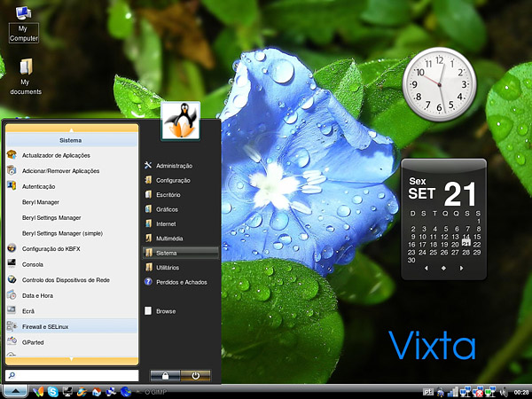
Task: Launch Skype from the taskbar
Action: click(x=53, y=392)
